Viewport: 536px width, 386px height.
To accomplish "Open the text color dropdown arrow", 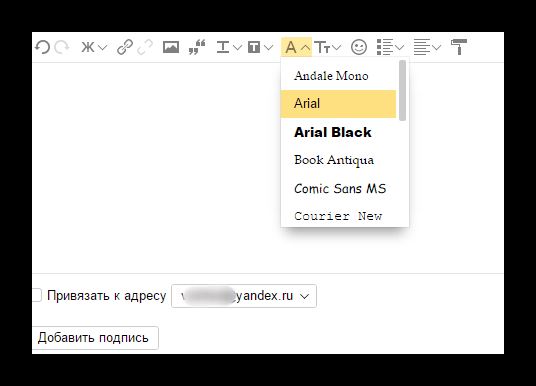I will [237, 48].
